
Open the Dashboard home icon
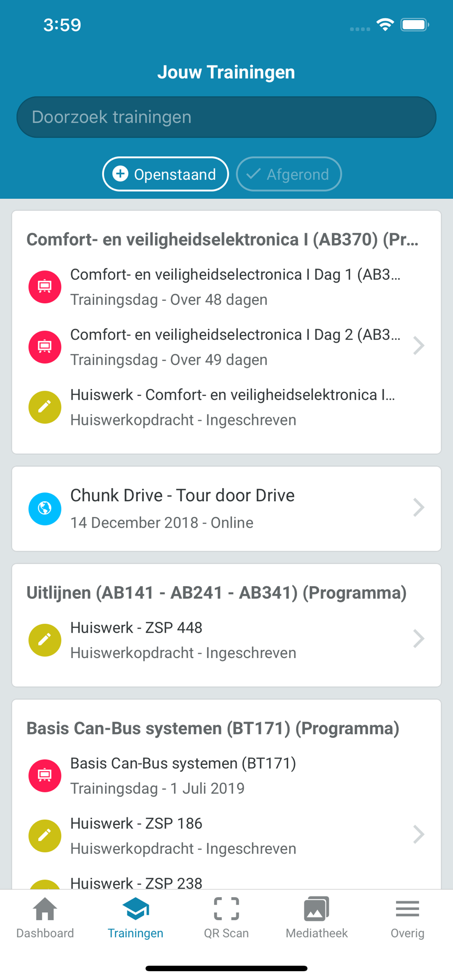click(x=45, y=909)
